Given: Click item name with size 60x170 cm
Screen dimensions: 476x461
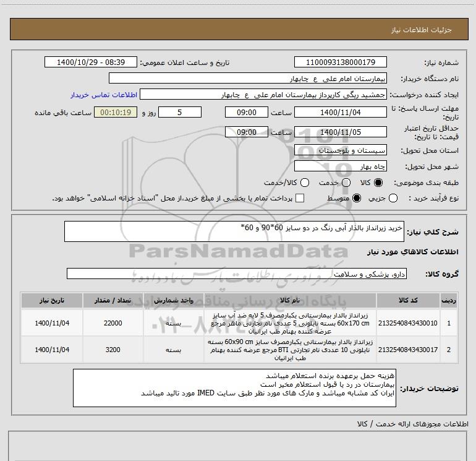Looking at the screenshot, I should (x=290, y=323).
